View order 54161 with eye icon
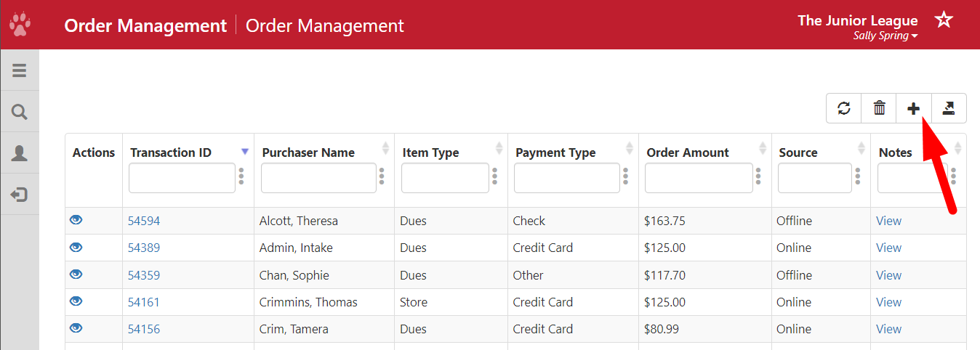The height and width of the screenshot is (350, 980). (x=76, y=301)
